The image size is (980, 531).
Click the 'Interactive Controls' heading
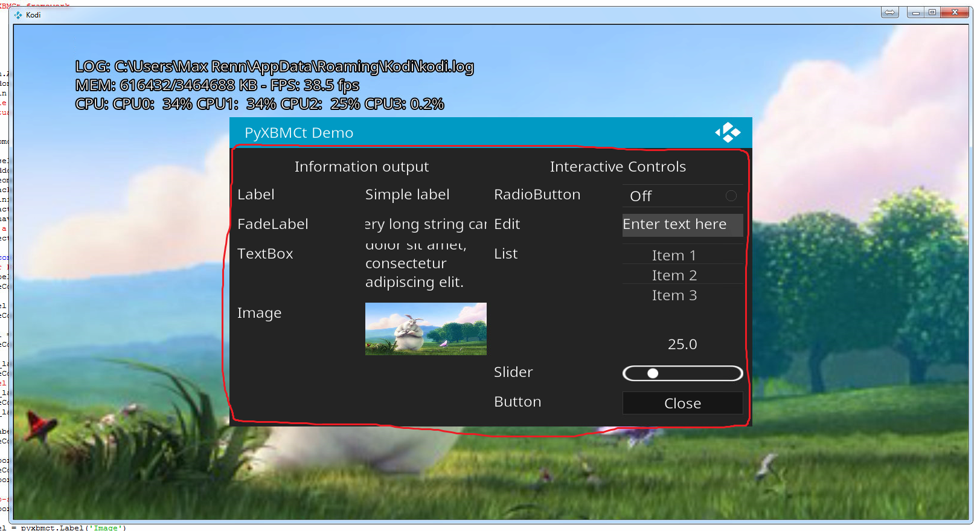click(x=618, y=167)
